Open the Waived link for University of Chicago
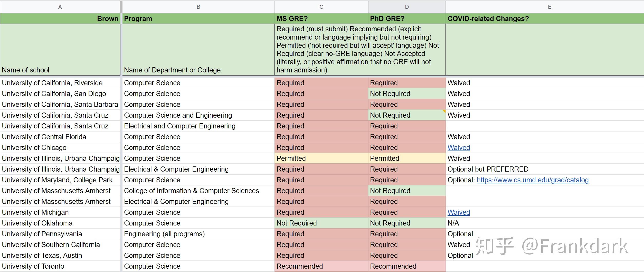Image resolution: width=644 pixels, height=272 pixels. coord(459,148)
